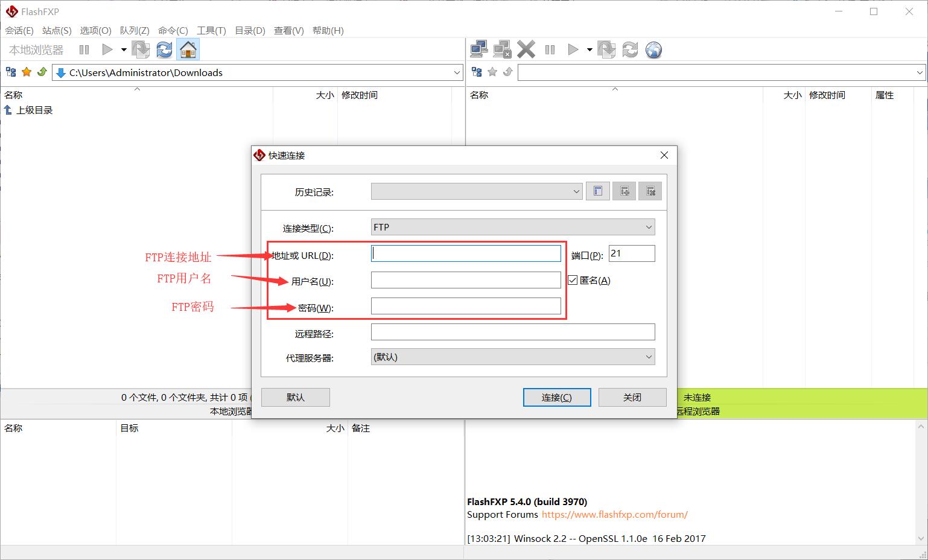Image resolution: width=928 pixels, height=560 pixels.
Task: Click the 关闭 button in the dialog
Action: [x=632, y=397]
